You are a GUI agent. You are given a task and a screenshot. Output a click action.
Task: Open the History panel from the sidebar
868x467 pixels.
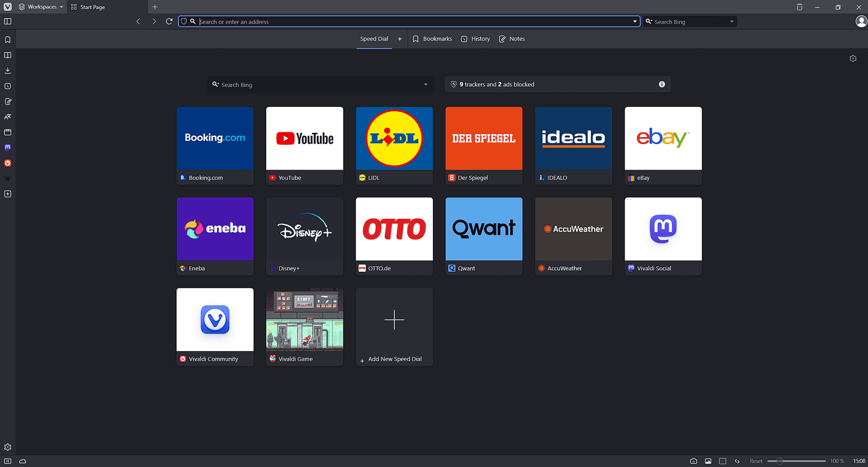[7, 86]
